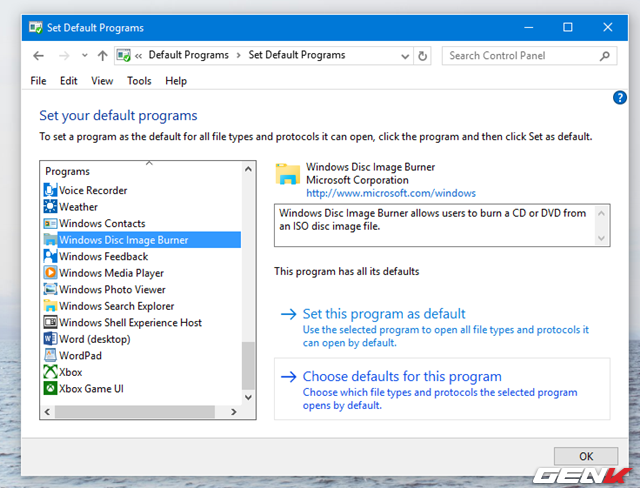Select Windows Shell Experience Host entry
Viewport: 640px width, 488px height.
pos(131,322)
